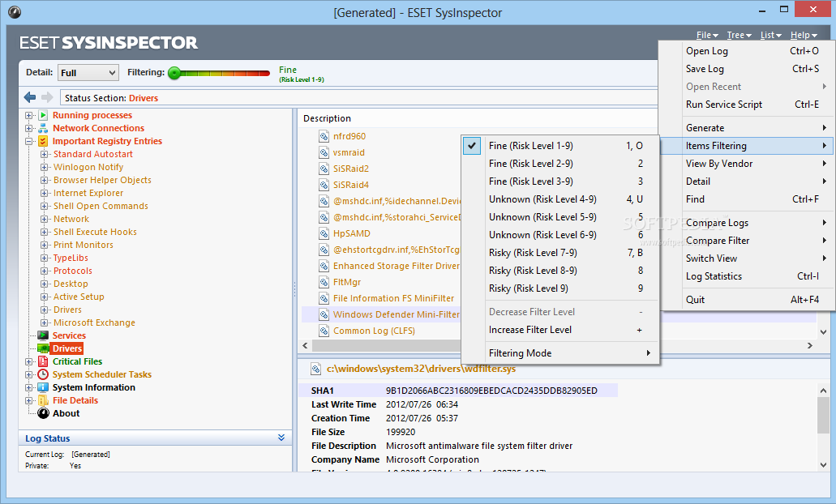
Task: Click the Critical Files icon
Action: 43,361
